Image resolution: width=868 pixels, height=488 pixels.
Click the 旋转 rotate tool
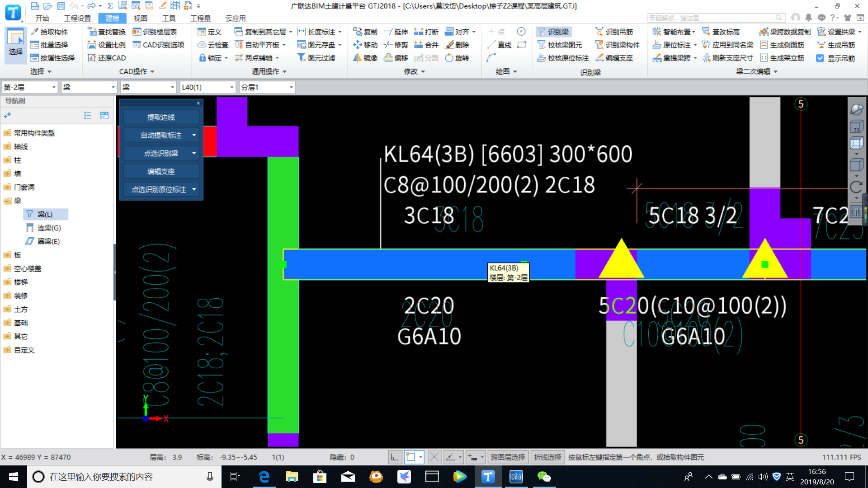click(457, 58)
